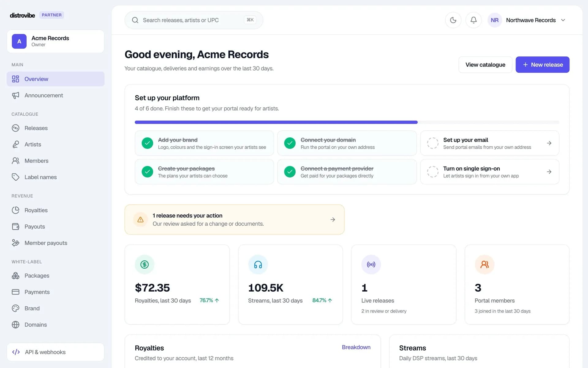Click the streams headphones card icon

click(258, 264)
